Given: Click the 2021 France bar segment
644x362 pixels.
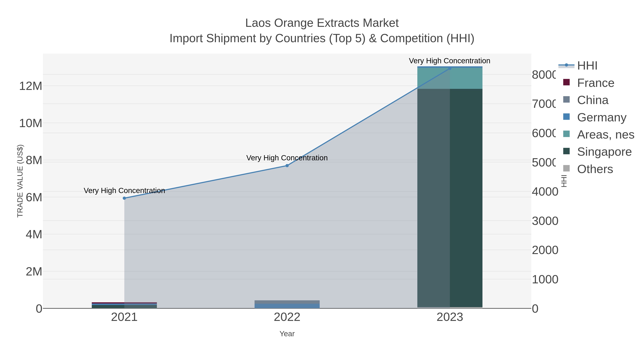Looking at the screenshot, I should point(124,303).
